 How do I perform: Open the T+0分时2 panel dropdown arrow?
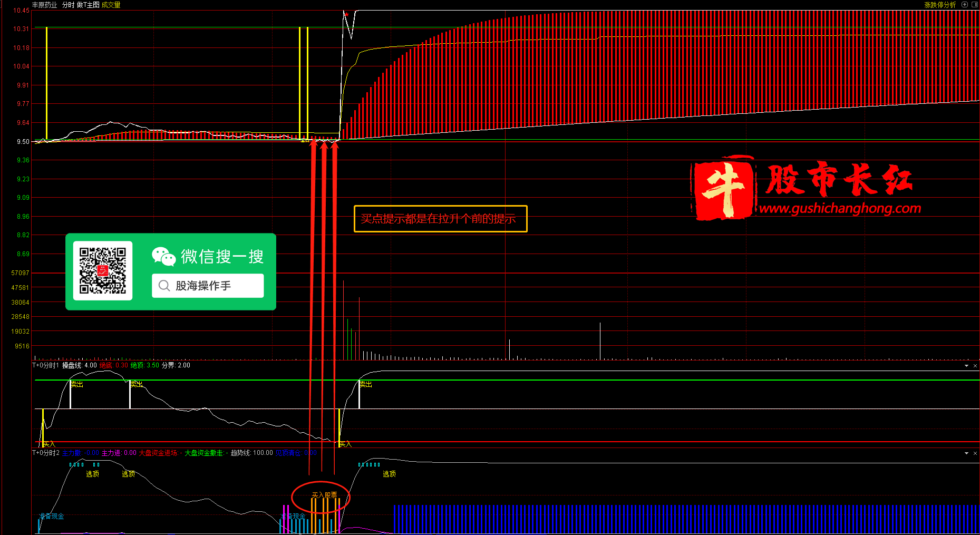(966, 453)
